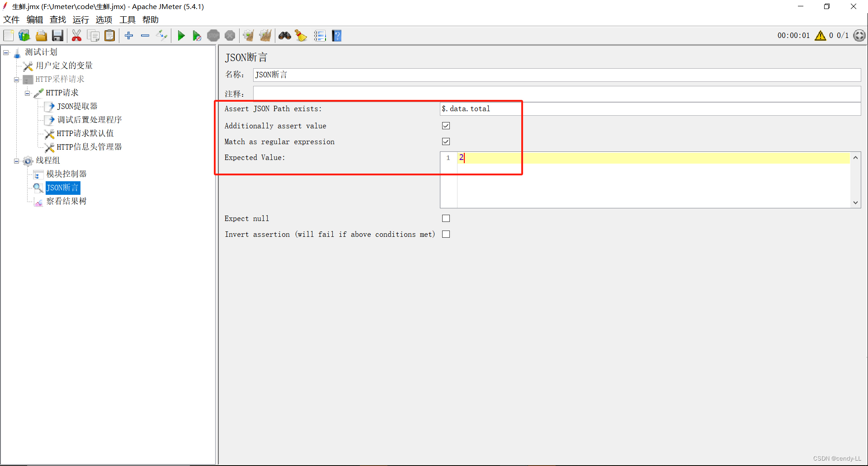The height and width of the screenshot is (466, 868).
Task: Open the 编辑 menu
Action: tap(34, 20)
